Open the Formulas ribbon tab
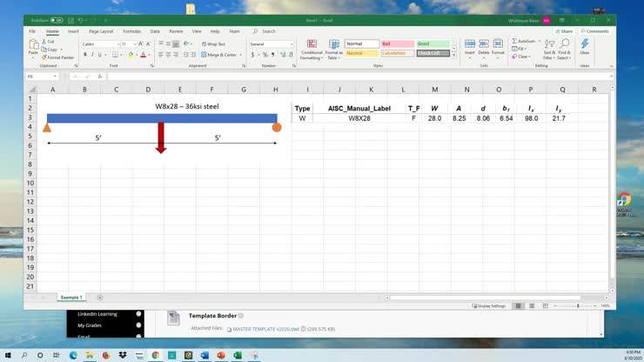 (x=131, y=30)
